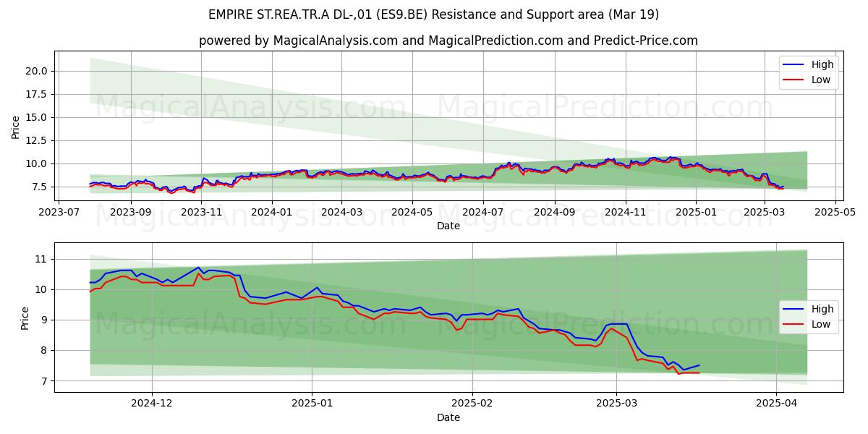The height and width of the screenshot is (434, 868).
Task: Click the '7.5' y-axis tick label
Action: coord(40,187)
